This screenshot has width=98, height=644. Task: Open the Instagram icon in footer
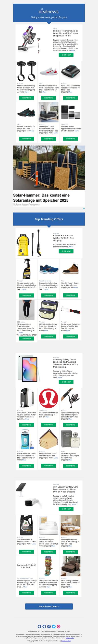[58, 626]
